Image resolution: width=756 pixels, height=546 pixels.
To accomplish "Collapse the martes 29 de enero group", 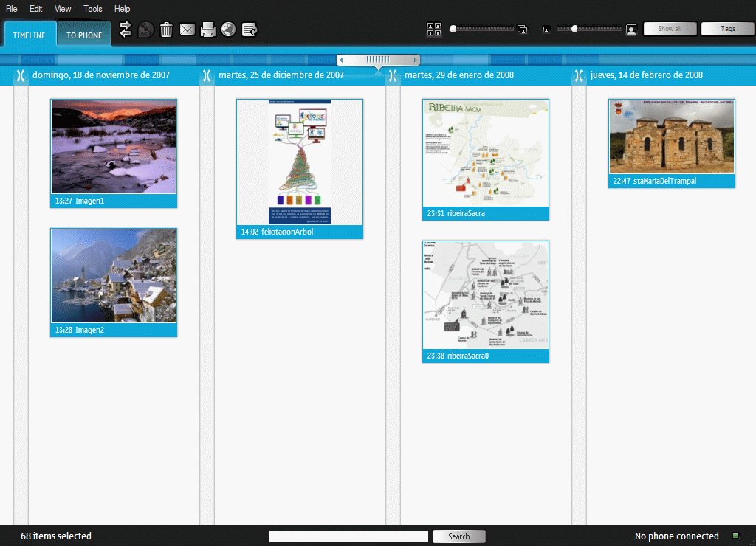I will pos(392,75).
